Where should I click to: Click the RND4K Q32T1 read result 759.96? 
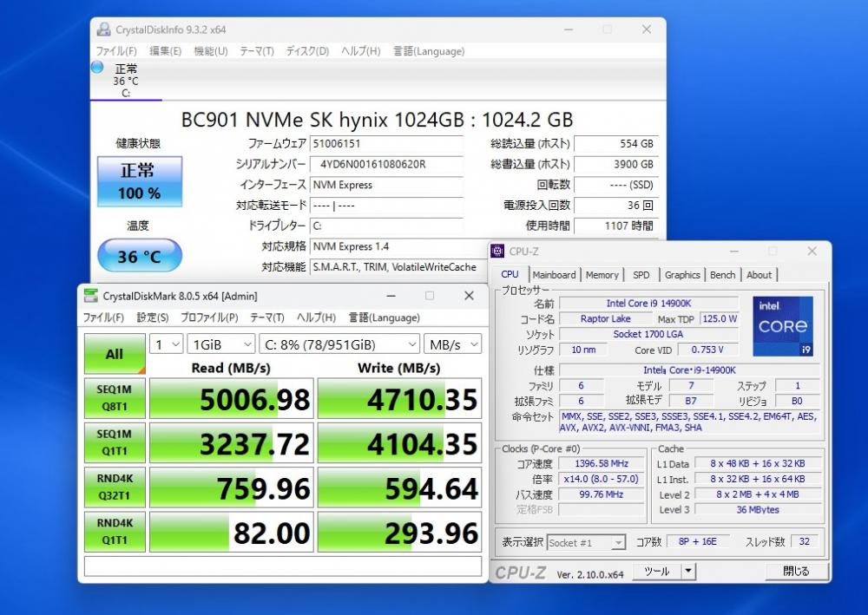click(232, 487)
